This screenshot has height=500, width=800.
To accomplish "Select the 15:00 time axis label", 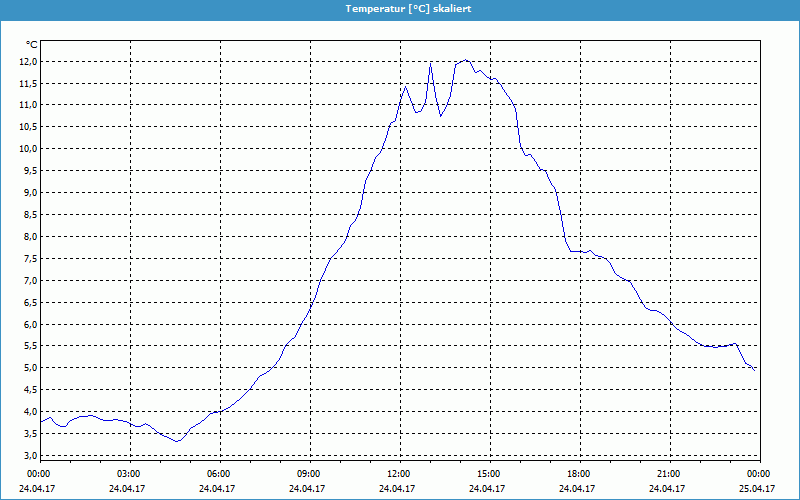I will coord(488,474).
